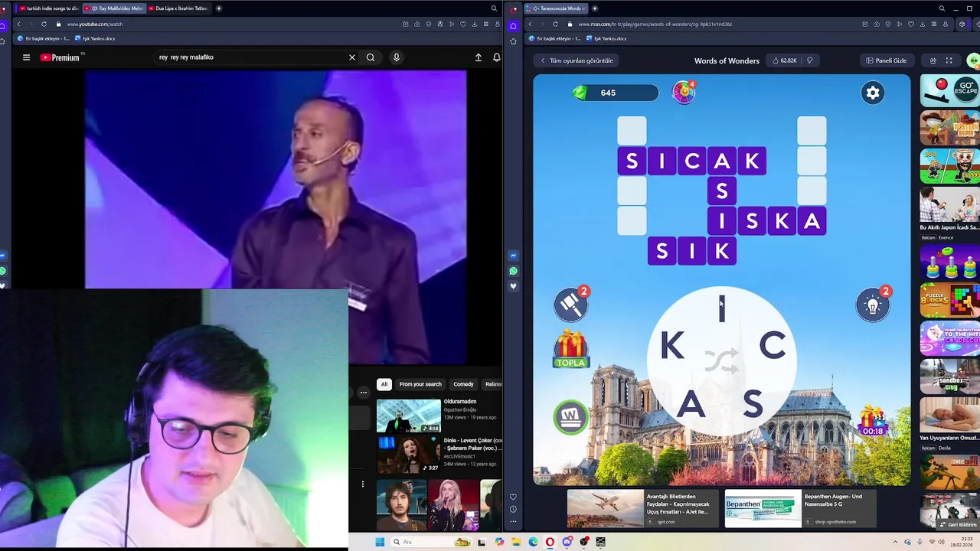Open Dinle - Levent Çoker video title
This screenshot has width=980, height=551.
[473, 444]
